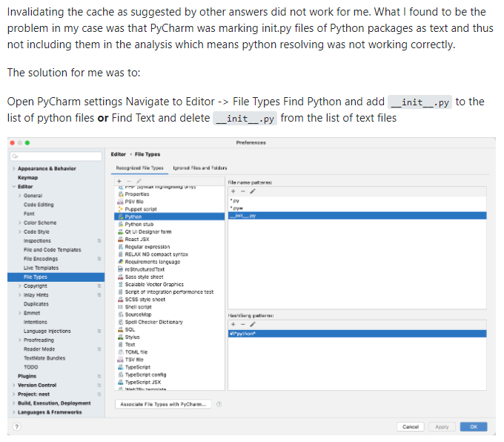Confirm preferences with OK
The width and height of the screenshot is (504, 442).
pos(474,427)
